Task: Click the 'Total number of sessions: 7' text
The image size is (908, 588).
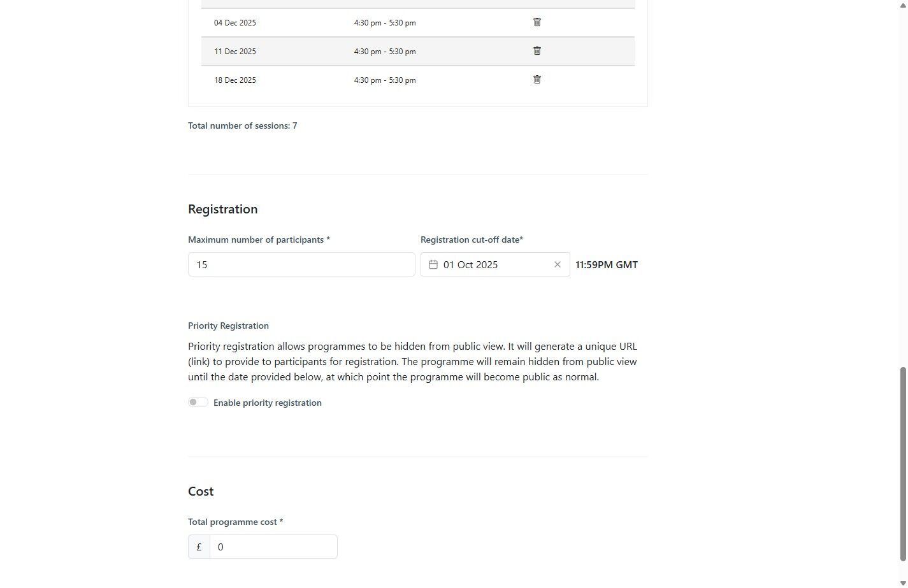Action: (x=242, y=125)
